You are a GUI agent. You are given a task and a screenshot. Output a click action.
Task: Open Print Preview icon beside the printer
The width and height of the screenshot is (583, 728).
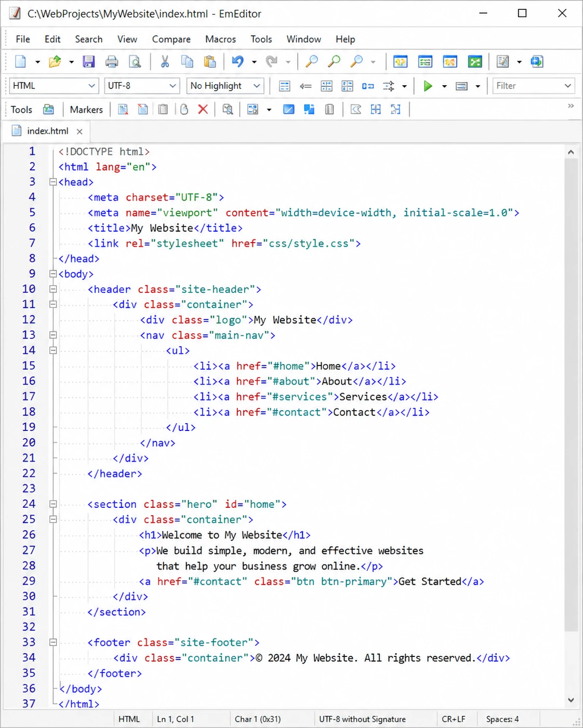[x=135, y=62]
